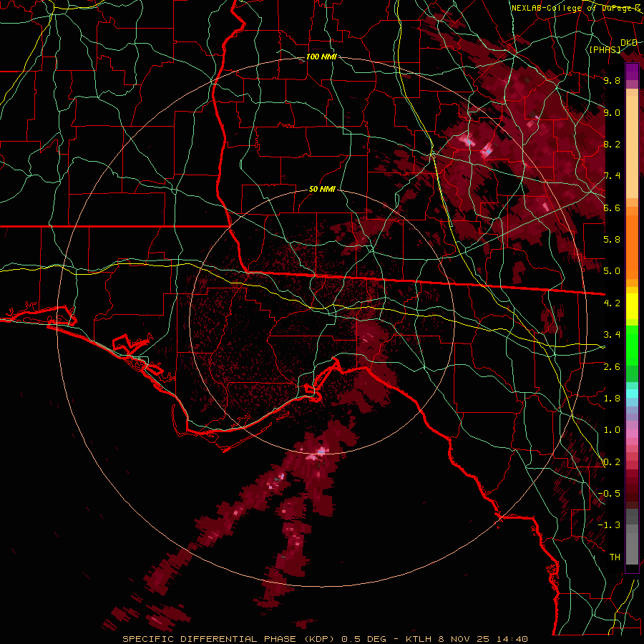
Task: Click the 4.2 value on the color scale
Action: [x=612, y=303]
